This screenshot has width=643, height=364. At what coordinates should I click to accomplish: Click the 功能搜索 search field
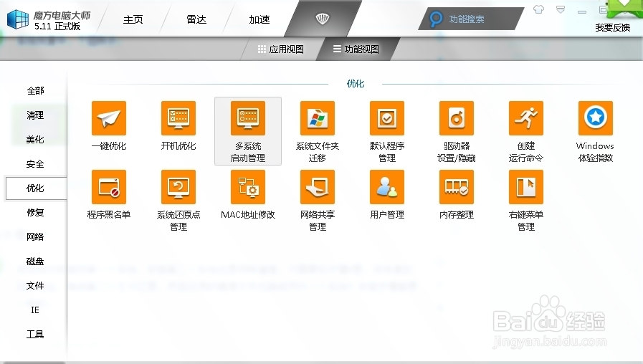[x=472, y=19]
